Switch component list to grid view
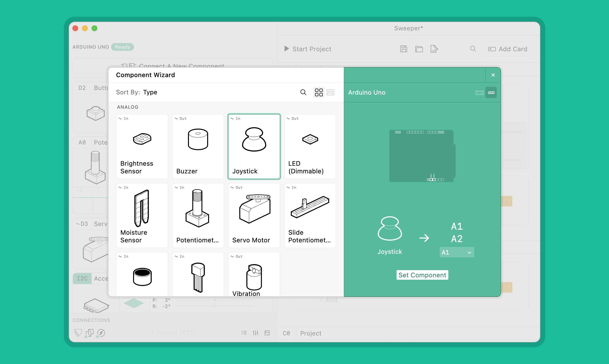 [319, 92]
